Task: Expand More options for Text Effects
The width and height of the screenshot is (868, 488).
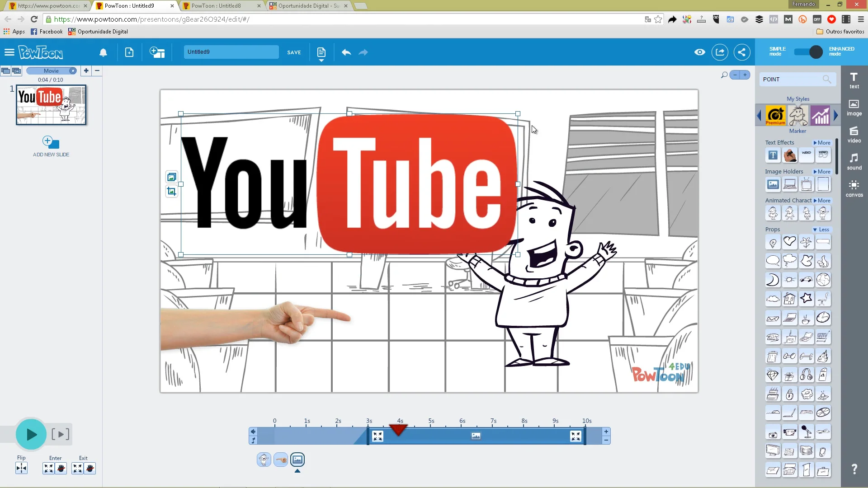Action: click(821, 142)
